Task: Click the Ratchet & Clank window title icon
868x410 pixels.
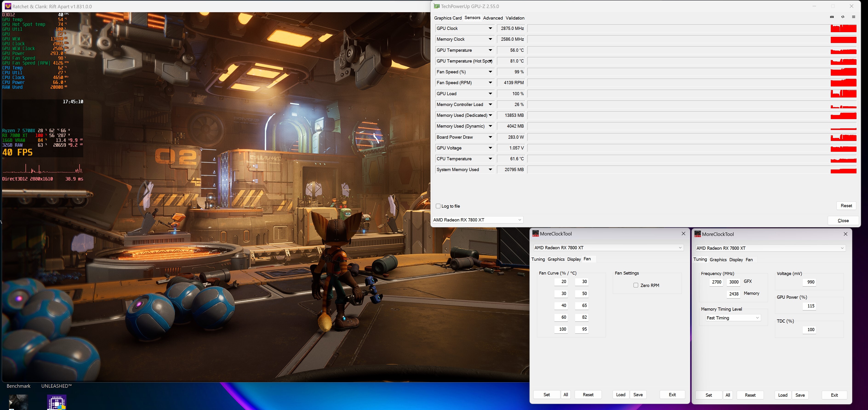Action: click(8, 6)
